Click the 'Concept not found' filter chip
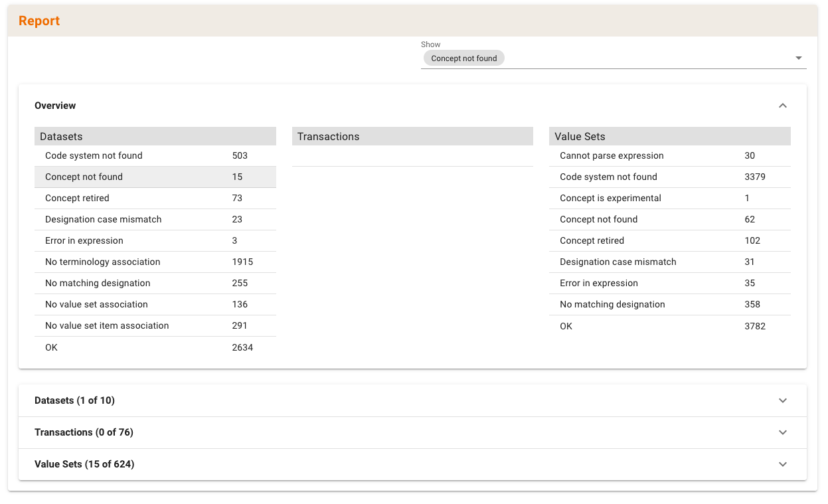828x504 pixels. click(x=463, y=58)
